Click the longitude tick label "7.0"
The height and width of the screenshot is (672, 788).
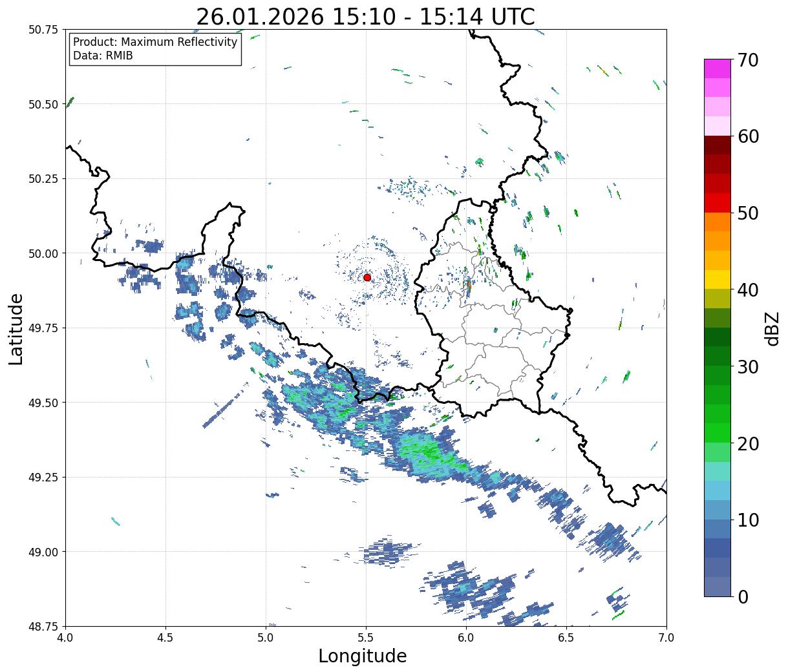[x=666, y=638]
